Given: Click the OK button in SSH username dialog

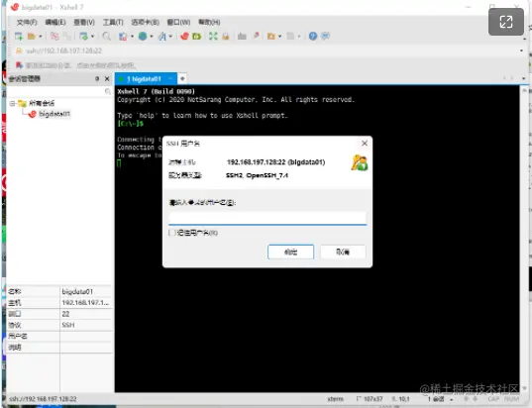Looking at the screenshot, I should pos(291,252).
